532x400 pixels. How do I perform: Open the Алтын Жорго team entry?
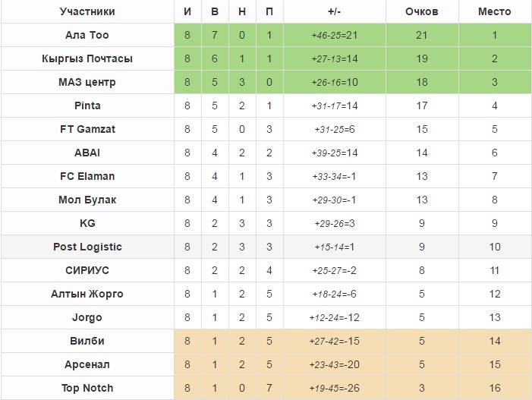point(87,294)
